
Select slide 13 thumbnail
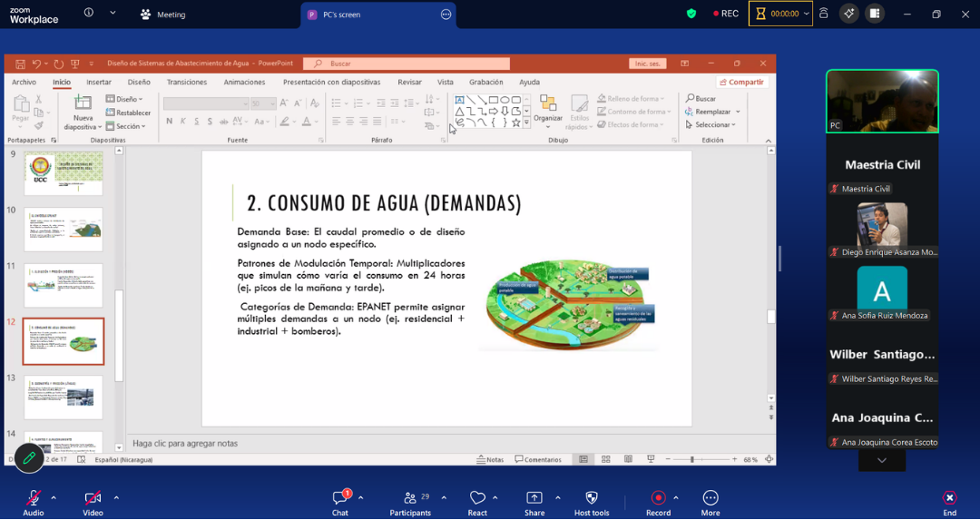point(64,397)
